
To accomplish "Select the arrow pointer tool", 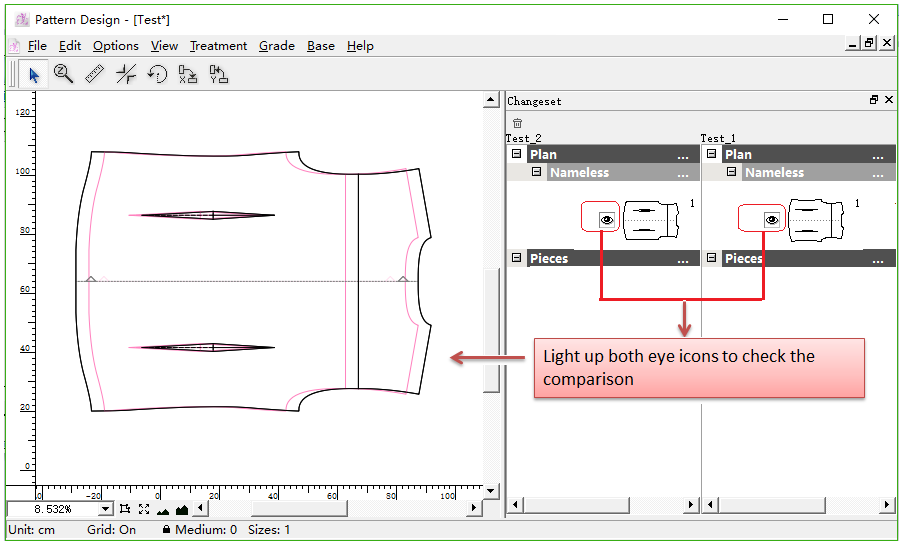I will coord(34,74).
